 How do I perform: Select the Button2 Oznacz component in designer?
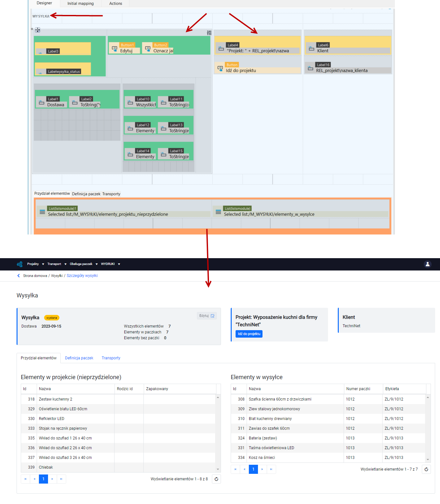pyautogui.click(x=158, y=48)
